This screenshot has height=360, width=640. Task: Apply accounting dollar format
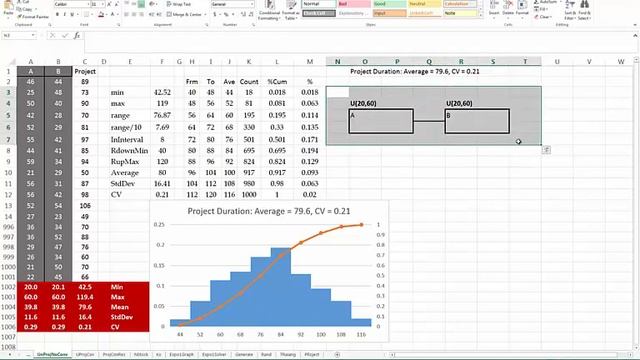click(x=215, y=15)
